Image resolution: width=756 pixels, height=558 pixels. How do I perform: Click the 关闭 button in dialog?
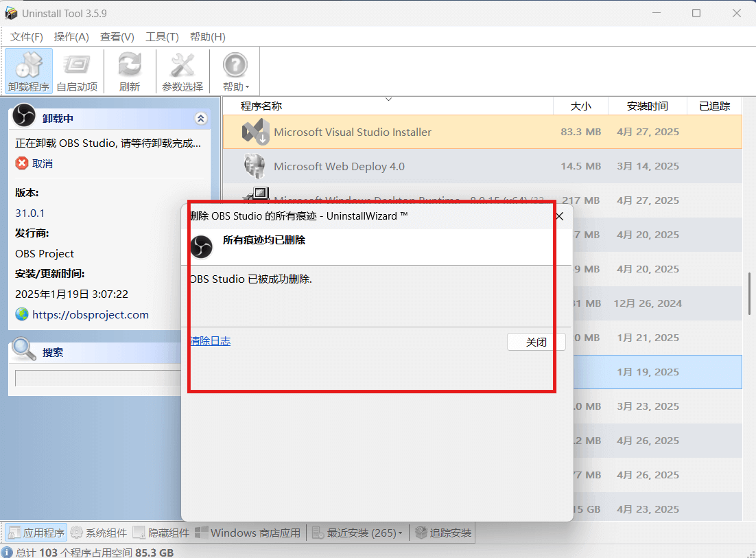[536, 342]
